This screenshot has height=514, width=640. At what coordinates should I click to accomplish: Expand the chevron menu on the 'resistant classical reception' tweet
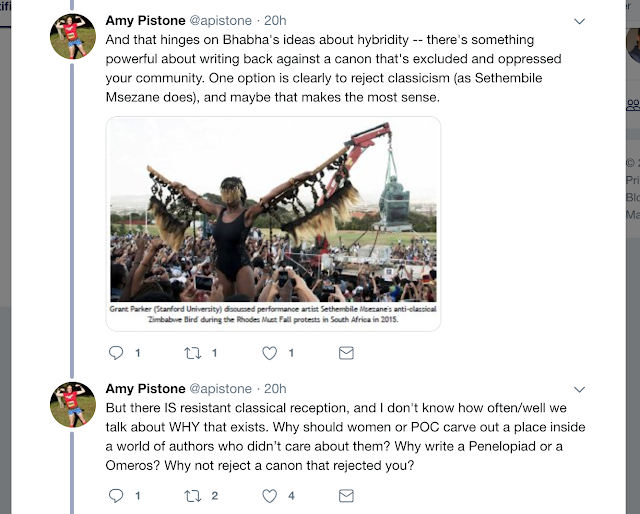point(580,389)
